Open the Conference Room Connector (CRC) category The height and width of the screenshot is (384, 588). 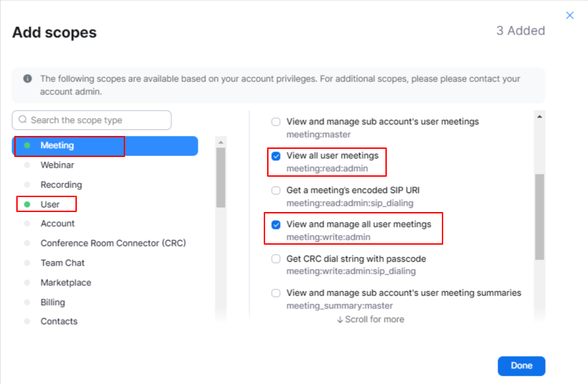113,243
